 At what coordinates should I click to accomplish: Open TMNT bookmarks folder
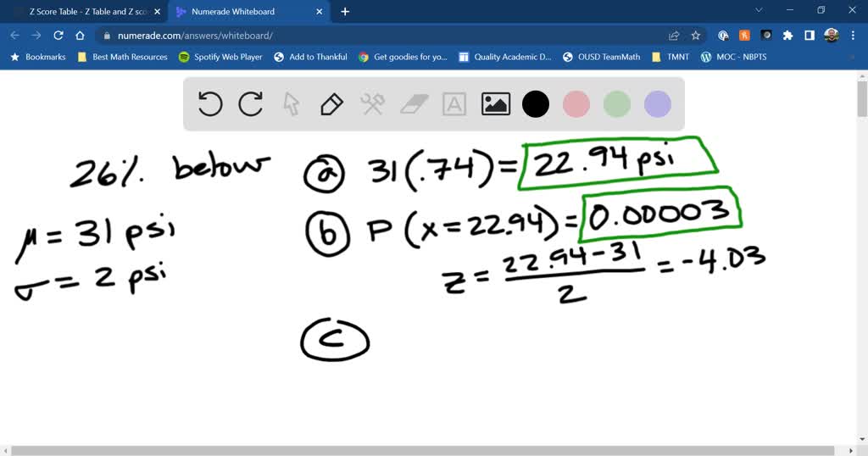coord(670,57)
